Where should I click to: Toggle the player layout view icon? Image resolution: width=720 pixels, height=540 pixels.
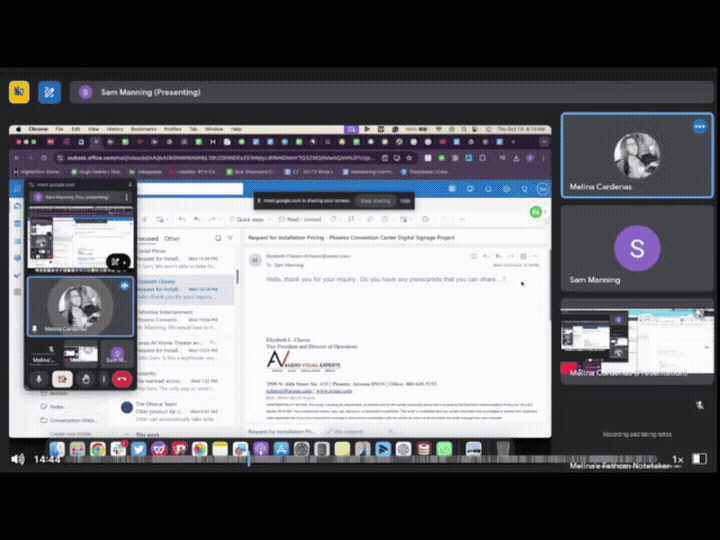[x=699, y=459]
